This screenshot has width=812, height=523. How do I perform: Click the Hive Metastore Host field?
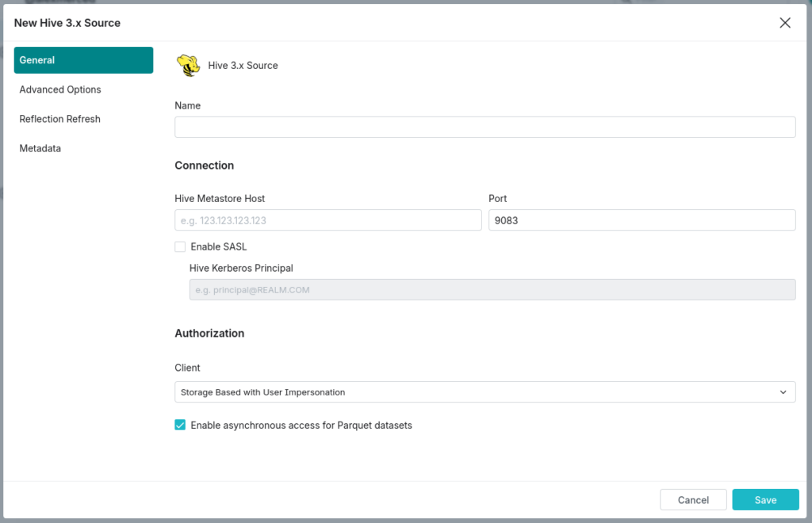[327, 220]
